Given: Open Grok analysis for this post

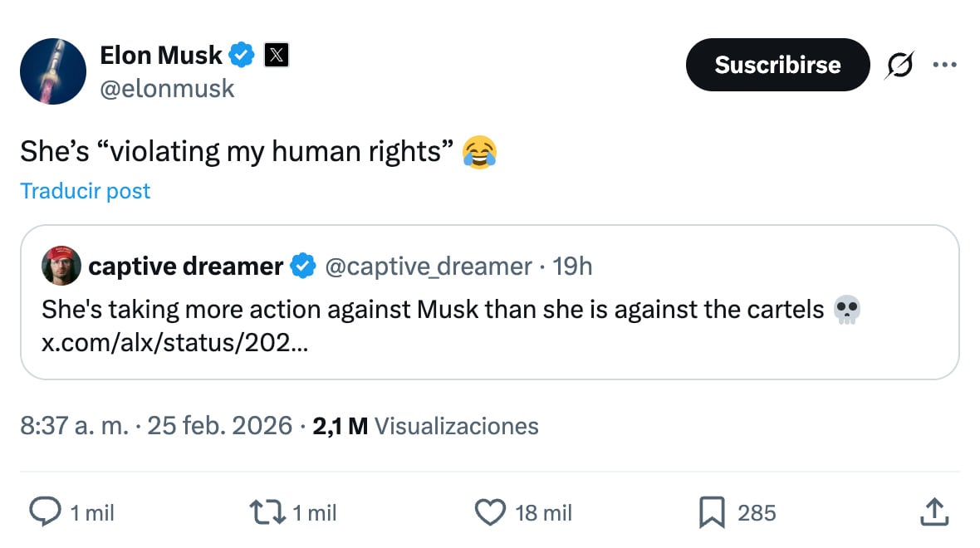Looking at the screenshot, I should click(x=899, y=64).
